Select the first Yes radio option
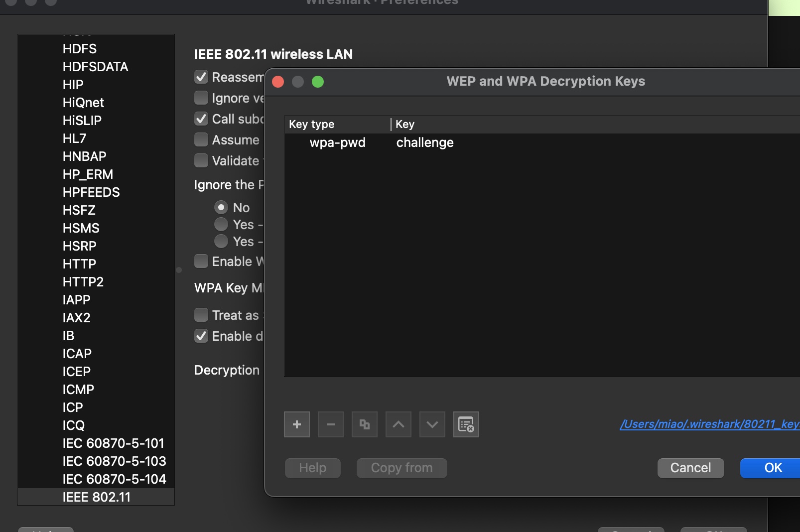Image resolution: width=800 pixels, height=532 pixels. (x=221, y=224)
